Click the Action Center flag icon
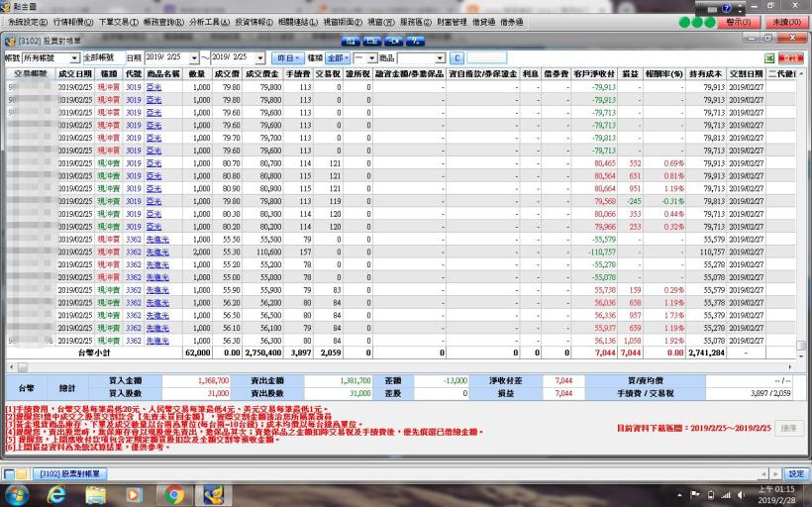 695,495
